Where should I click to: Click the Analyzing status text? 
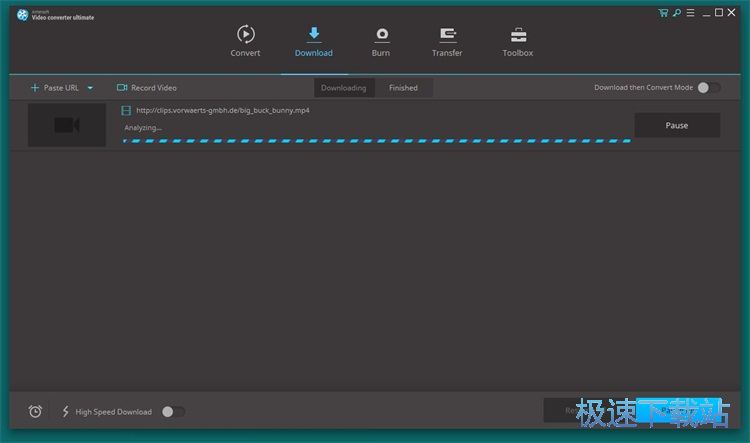[143, 128]
